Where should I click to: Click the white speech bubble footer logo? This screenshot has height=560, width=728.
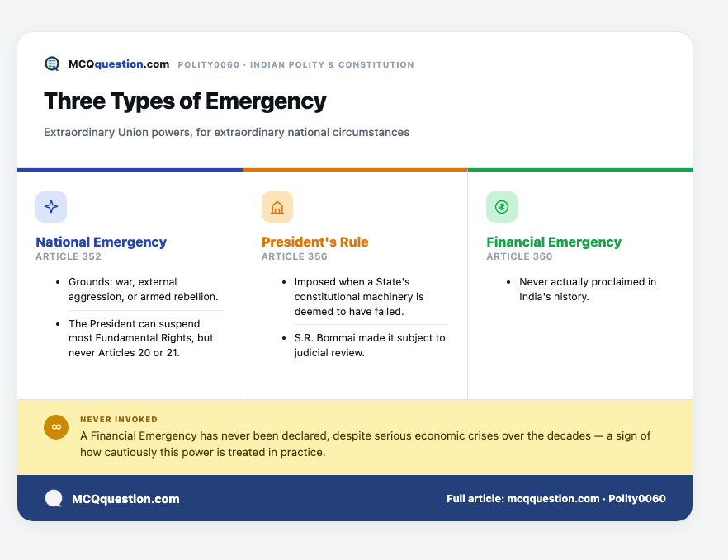point(54,499)
